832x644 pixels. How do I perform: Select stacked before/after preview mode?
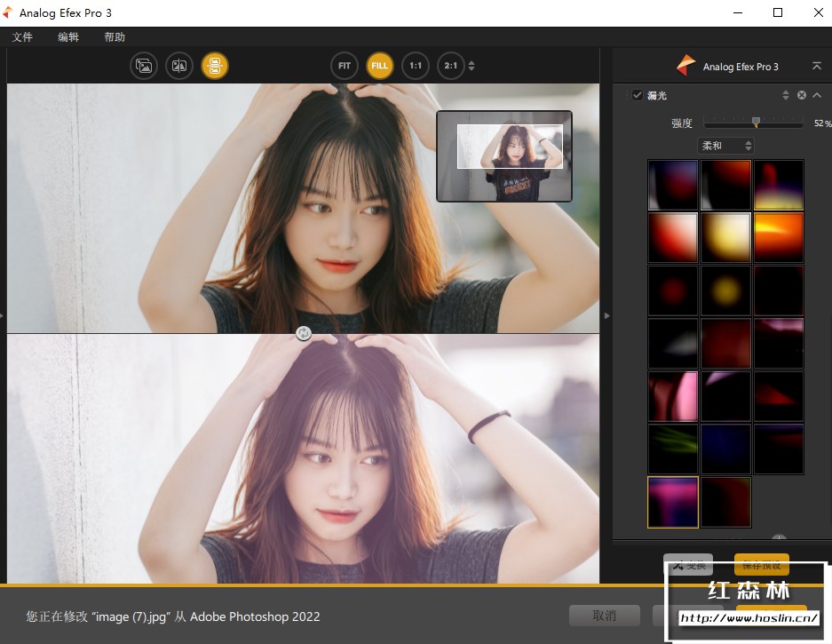[x=215, y=66]
